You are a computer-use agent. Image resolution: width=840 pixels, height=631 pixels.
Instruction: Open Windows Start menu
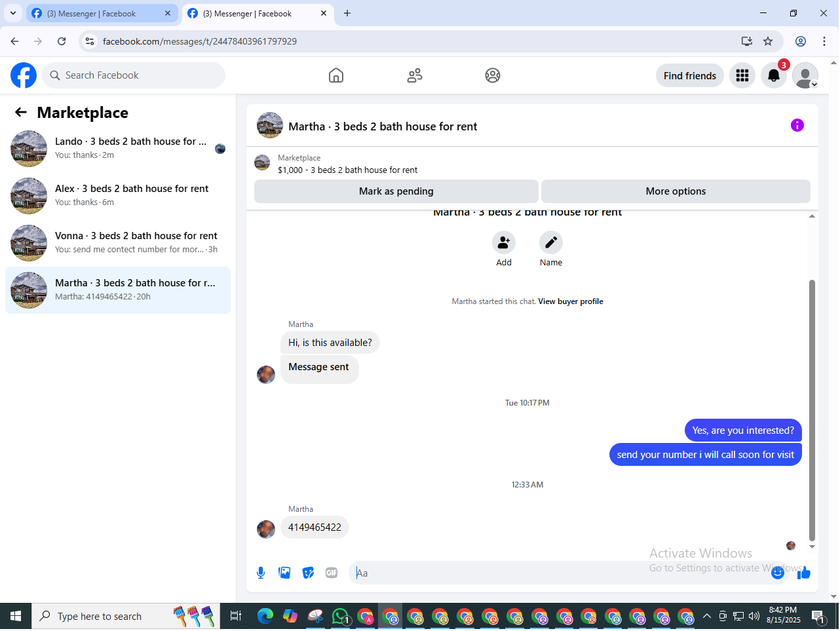(16, 616)
